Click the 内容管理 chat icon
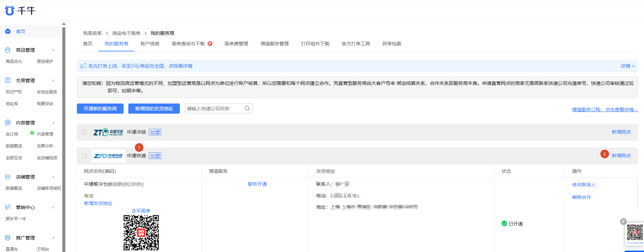Viewport: 644px width, 252px height. 8,122
